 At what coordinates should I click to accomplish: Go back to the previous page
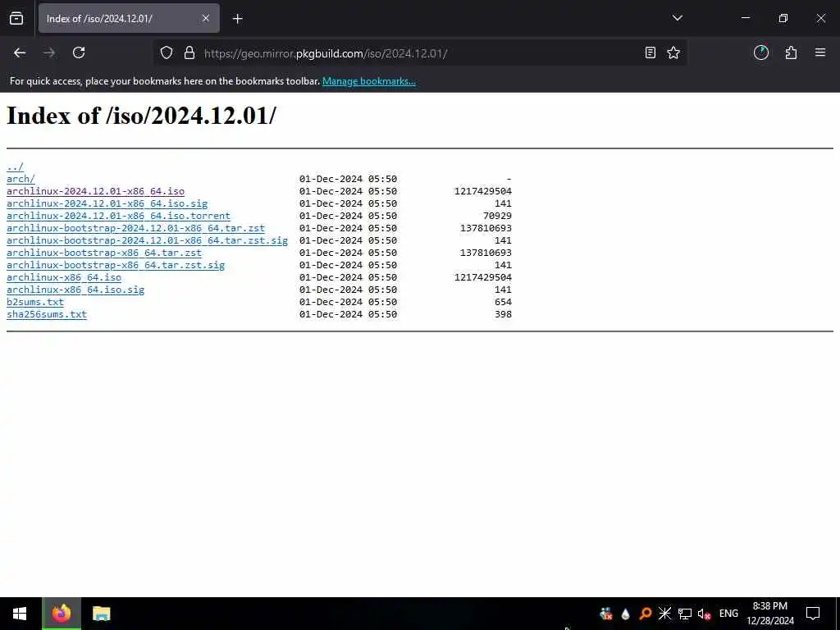point(20,52)
